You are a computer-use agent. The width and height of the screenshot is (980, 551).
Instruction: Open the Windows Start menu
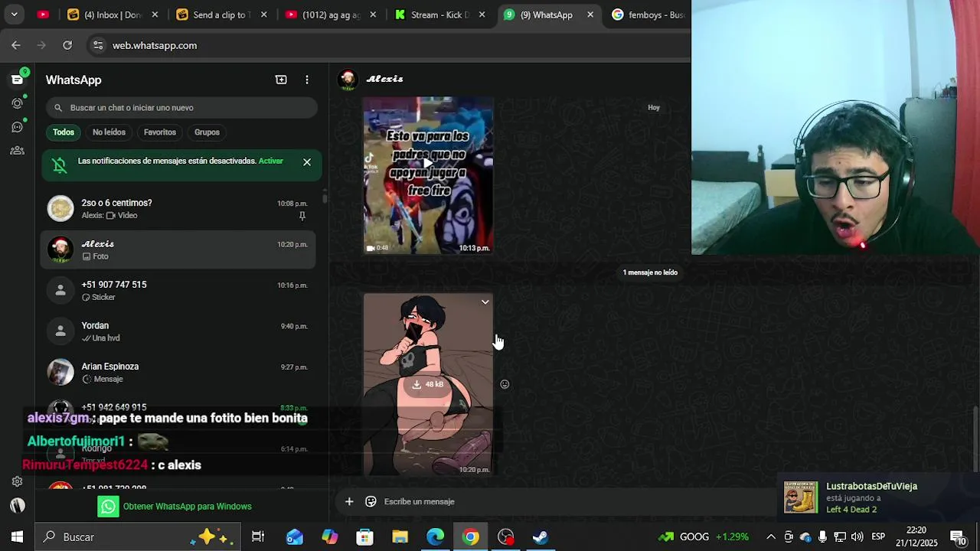17,537
